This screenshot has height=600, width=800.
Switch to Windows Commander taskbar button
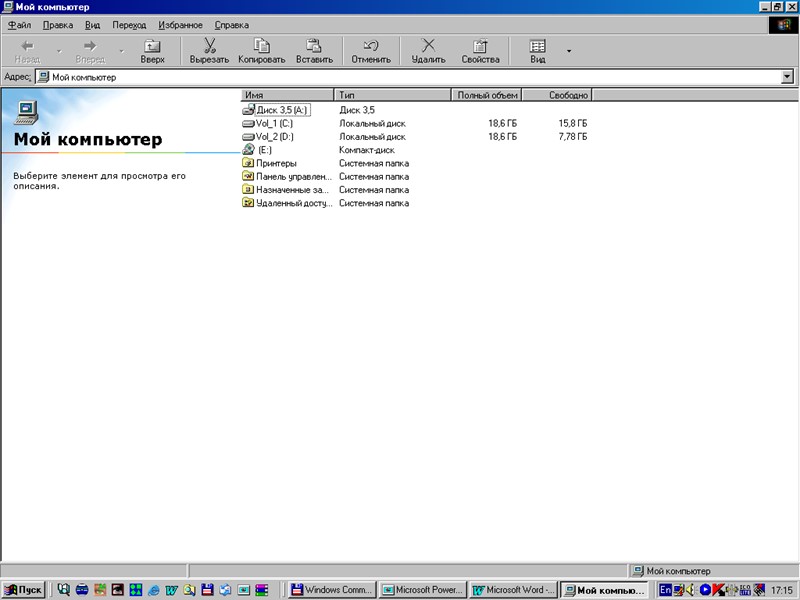coord(332,590)
